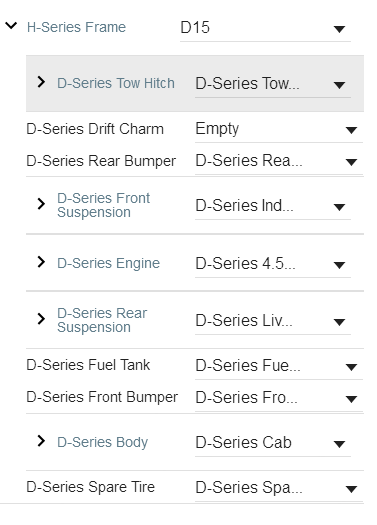Open the D-Series Cab body dropdown
Viewport: 377px width, 525px height.
273,443
